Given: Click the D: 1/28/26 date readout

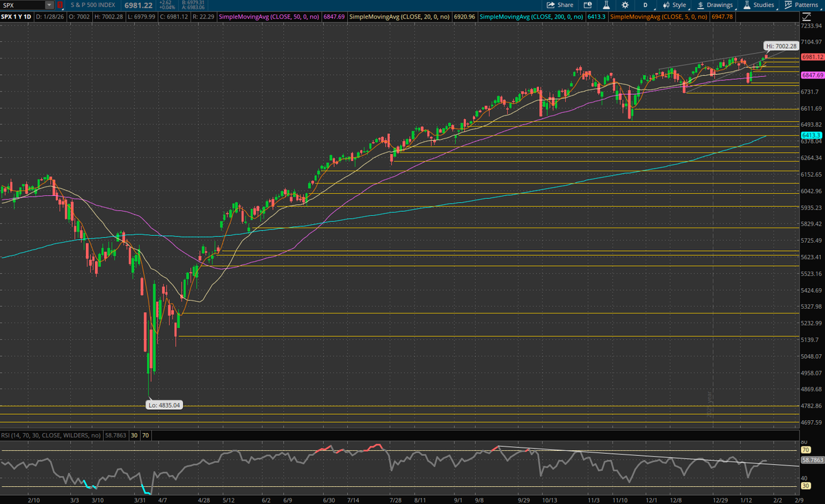Looking at the screenshot, I should click(50, 17).
